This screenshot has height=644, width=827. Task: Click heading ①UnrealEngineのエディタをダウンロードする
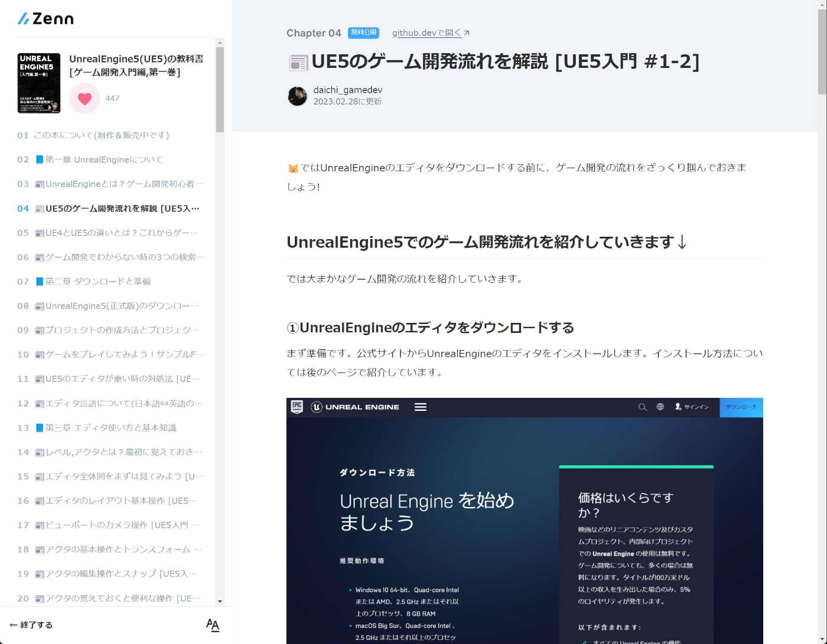tap(431, 328)
